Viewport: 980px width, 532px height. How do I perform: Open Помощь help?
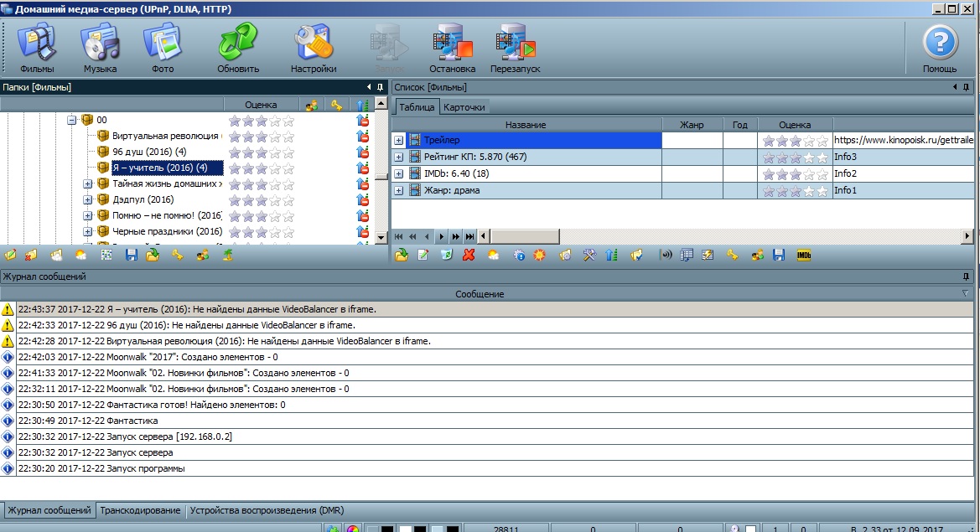pos(940,49)
